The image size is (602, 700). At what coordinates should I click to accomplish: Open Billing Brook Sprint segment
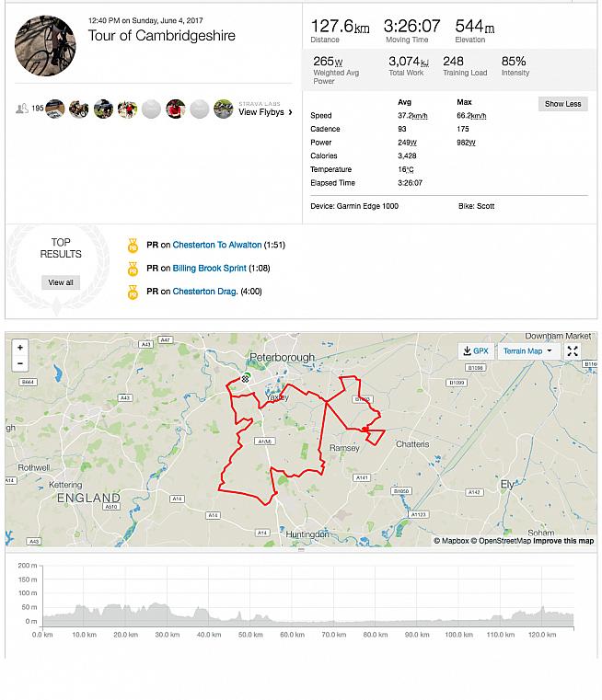[x=209, y=269]
